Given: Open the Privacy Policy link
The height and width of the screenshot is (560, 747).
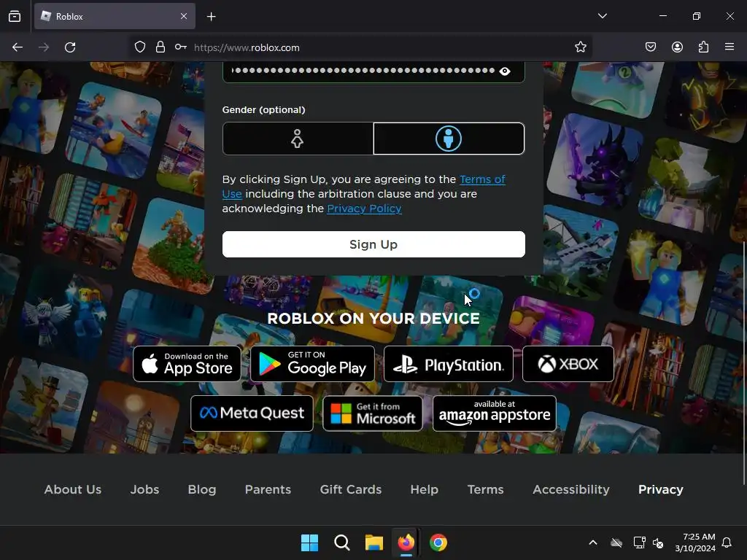Looking at the screenshot, I should tap(364, 209).
